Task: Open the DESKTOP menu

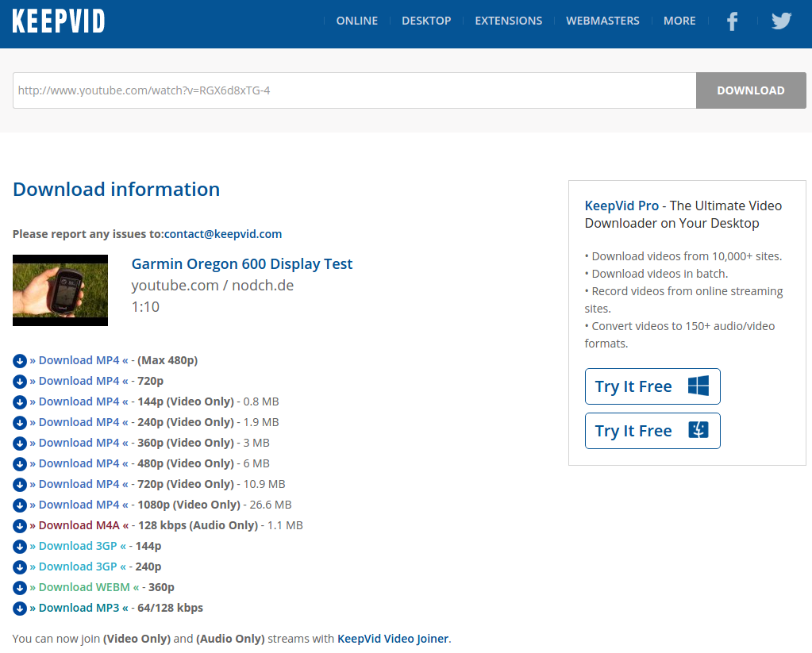Action: point(426,21)
